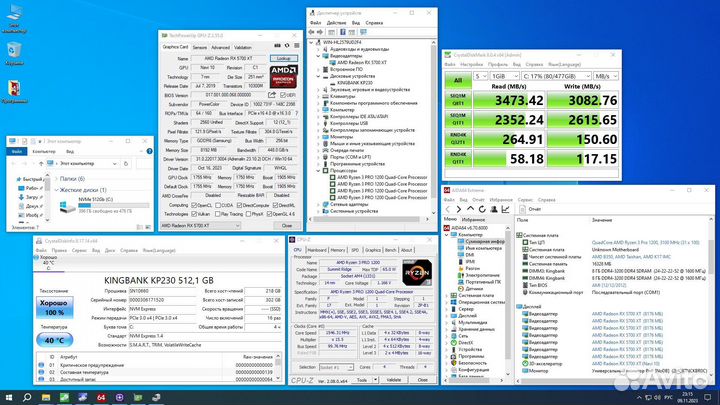Collapse the Процессоры node in Device Manager

[x=318, y=170]
